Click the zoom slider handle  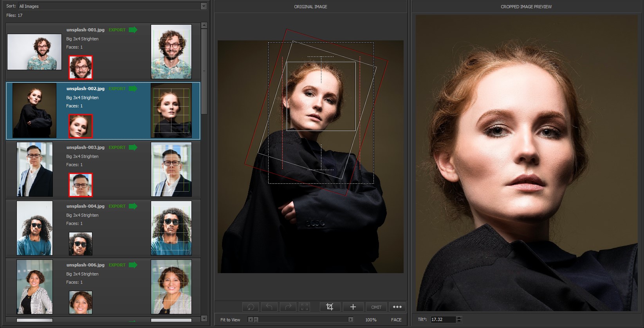click(256, 320)
